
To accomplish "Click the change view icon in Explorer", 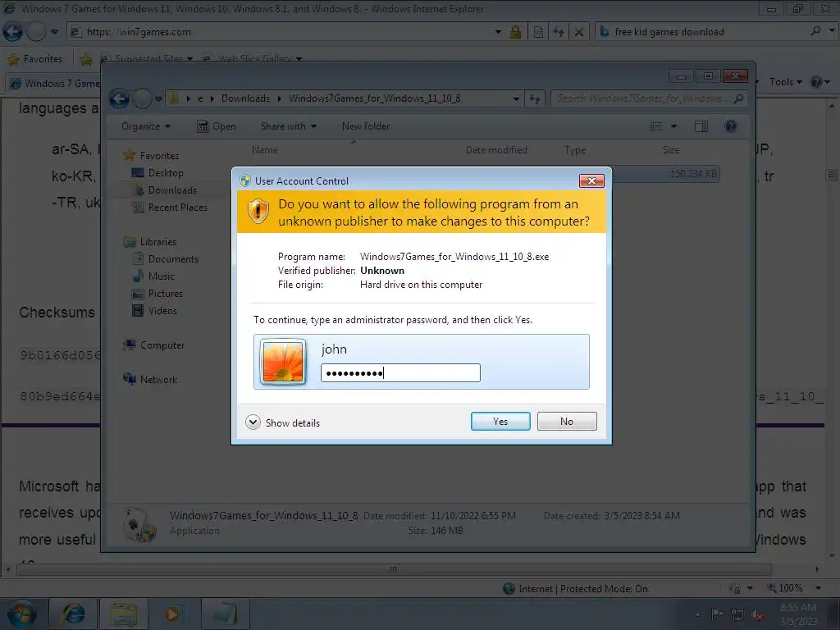I will [x=656, y=126].
